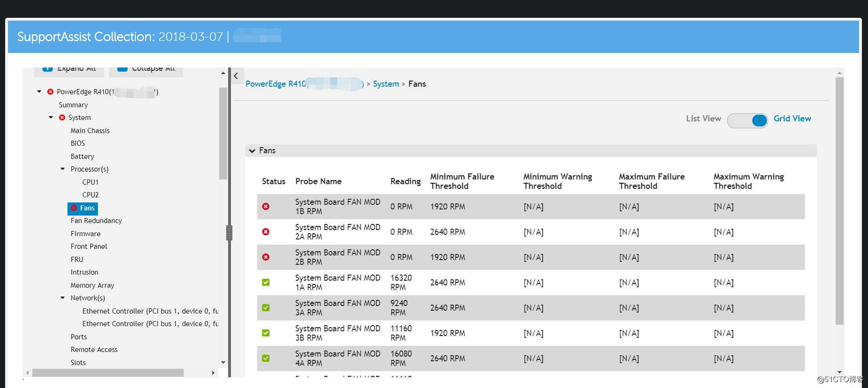
Task: Select Main Chassis tree item
Action: (x=90, y=131)
